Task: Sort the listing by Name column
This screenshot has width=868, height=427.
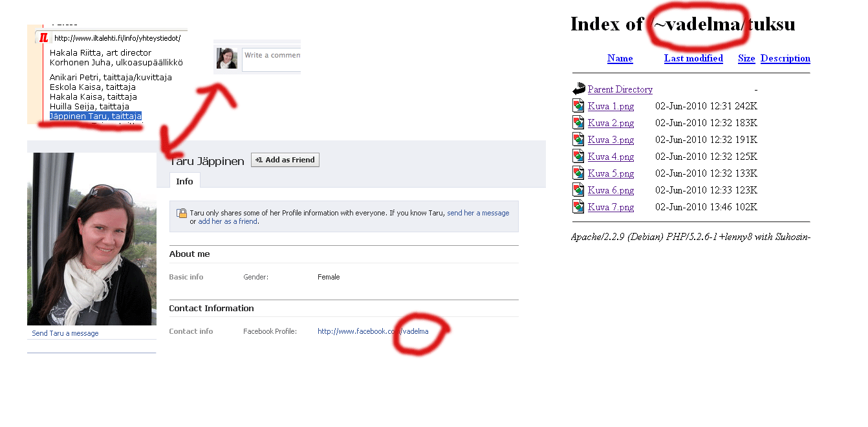Action: point(620,58)
